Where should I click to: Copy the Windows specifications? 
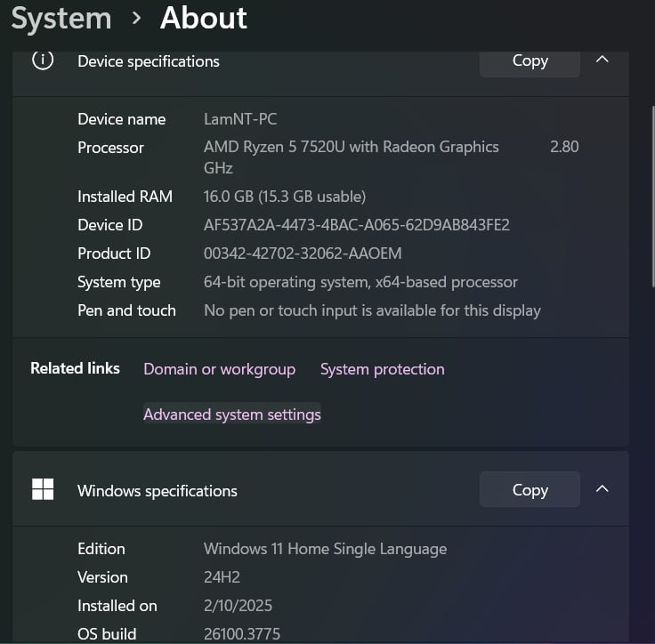pyautogui.click(x=530, y=489)
